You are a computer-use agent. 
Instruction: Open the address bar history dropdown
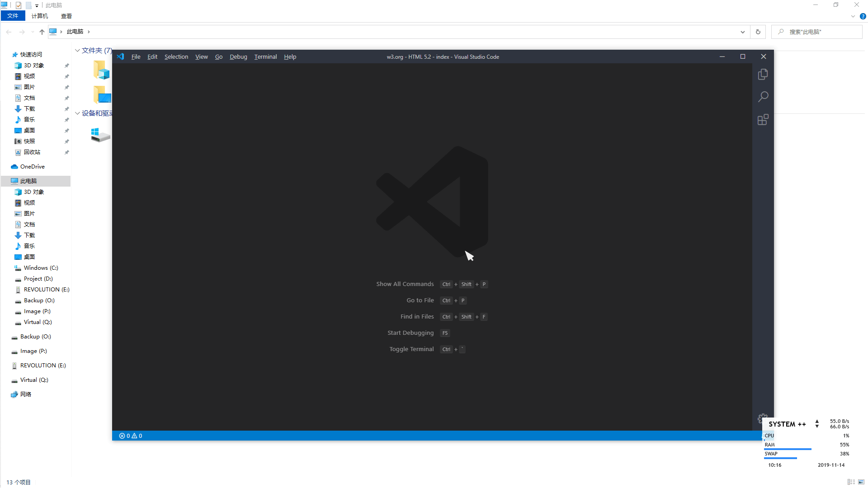tap(743, 32)
